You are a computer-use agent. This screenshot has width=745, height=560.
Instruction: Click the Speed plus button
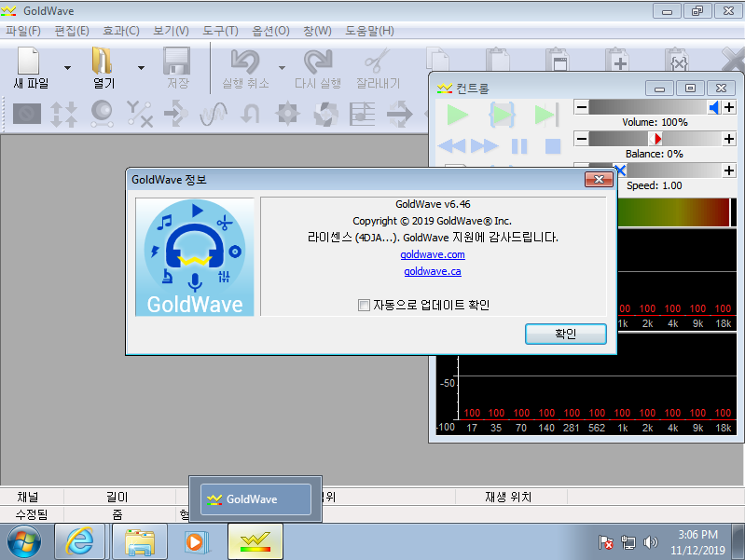729,170
